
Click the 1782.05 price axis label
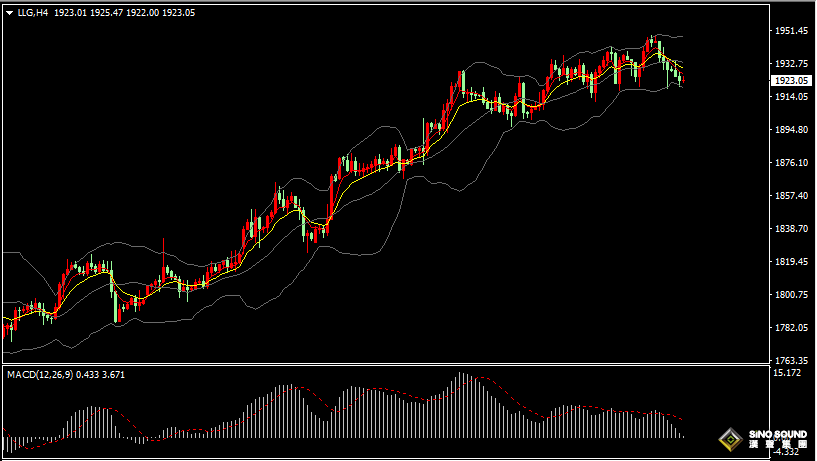(791, 328)
